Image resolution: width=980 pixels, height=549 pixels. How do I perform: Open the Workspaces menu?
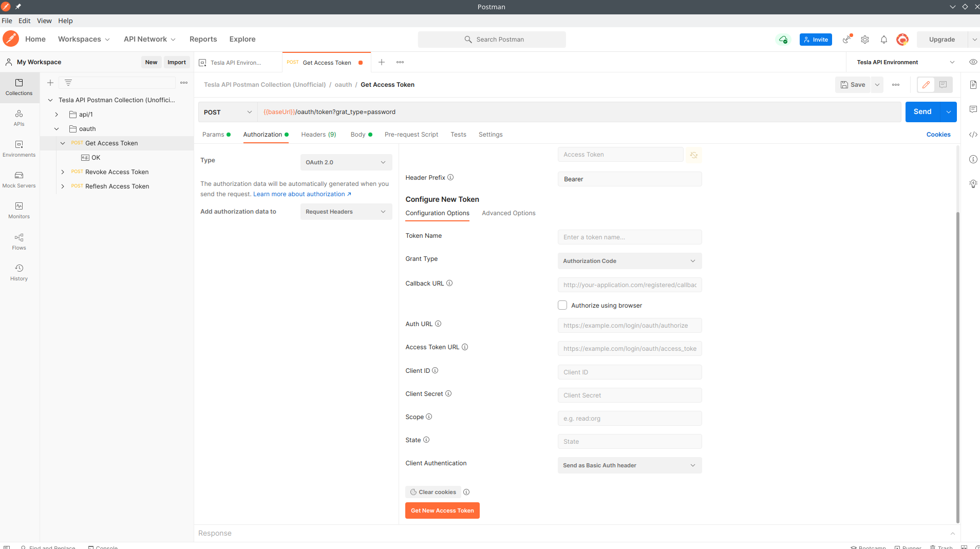tap(84, 39)
